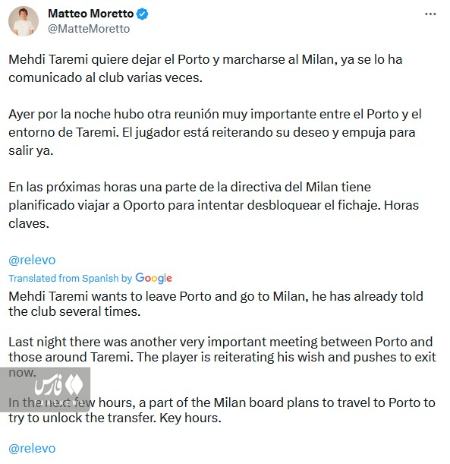Select the paragraph beginning "Ayer por la noche"
The height and width of the screenshot is (464, 450).
[x=215, y=132]
